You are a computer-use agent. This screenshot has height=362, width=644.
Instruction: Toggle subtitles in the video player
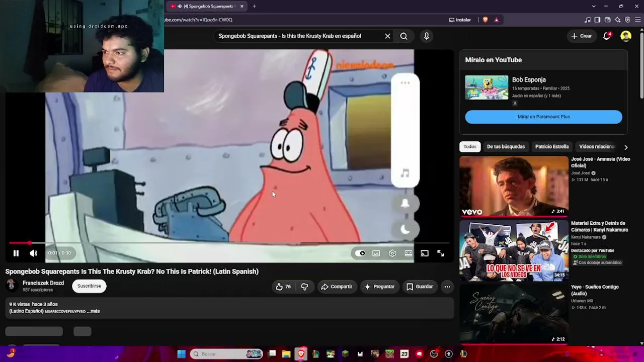coord(376,253)
